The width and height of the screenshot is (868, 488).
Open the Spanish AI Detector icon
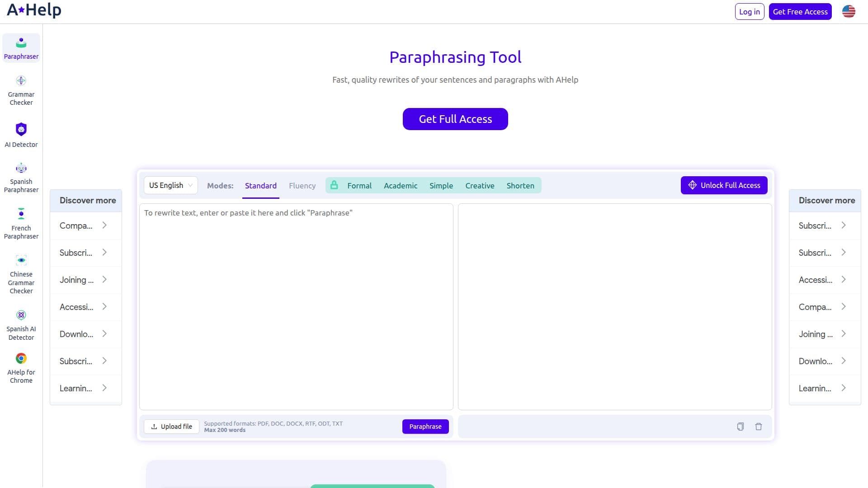click(21, 315)
